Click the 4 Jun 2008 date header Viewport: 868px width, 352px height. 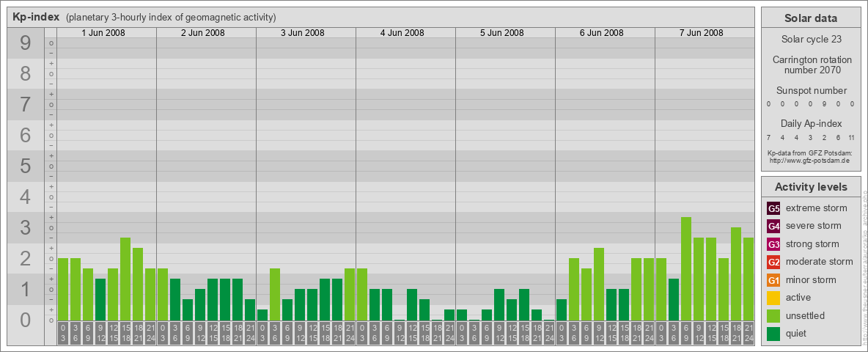tap(402, 33)
